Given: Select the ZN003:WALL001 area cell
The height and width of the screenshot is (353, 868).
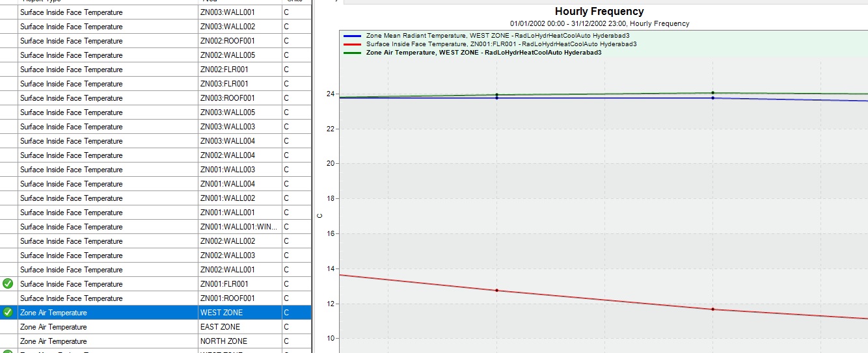Looking at the screenshot, I should 239,12.
